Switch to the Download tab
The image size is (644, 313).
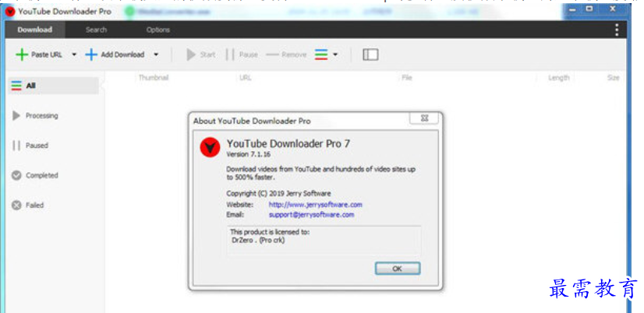tap(35, 30)
